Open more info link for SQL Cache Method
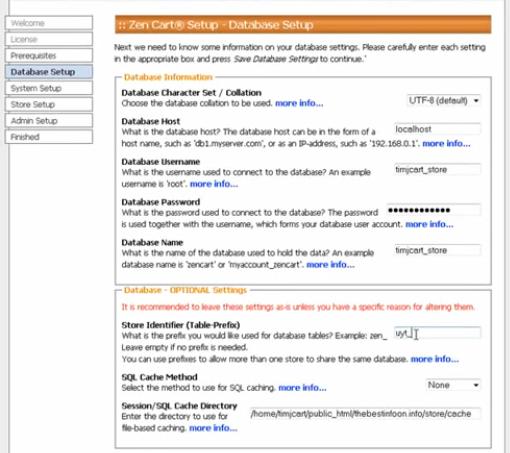The image size is (510, 453). point(302,388)
